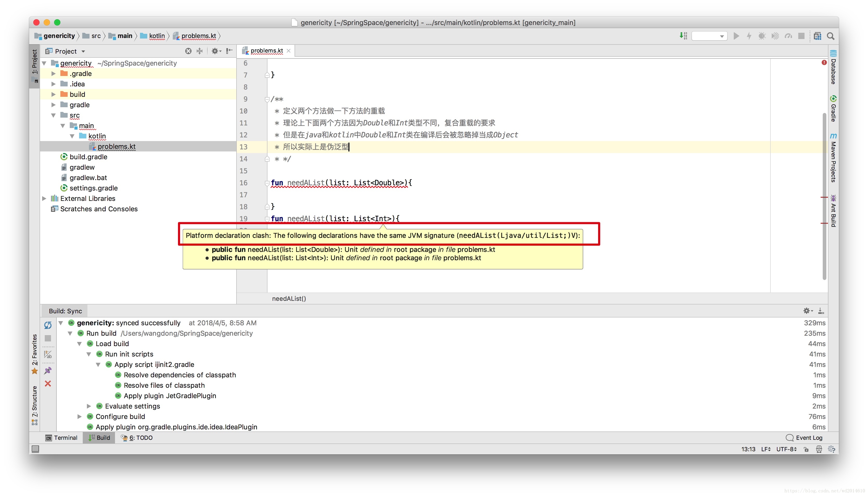
Task: Open Search Everywhere magnifier icon
Action: pyautogui.click(x=830, y=36)
